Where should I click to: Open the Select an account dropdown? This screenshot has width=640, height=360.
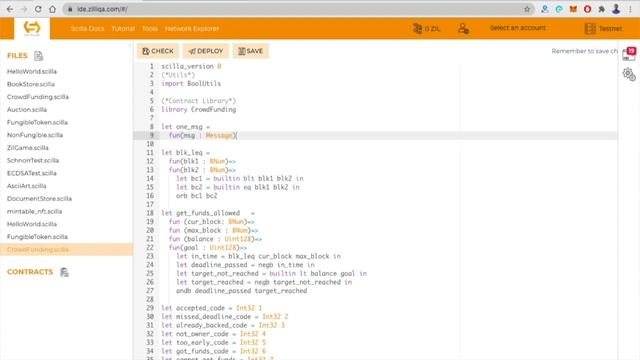[518, 28]
